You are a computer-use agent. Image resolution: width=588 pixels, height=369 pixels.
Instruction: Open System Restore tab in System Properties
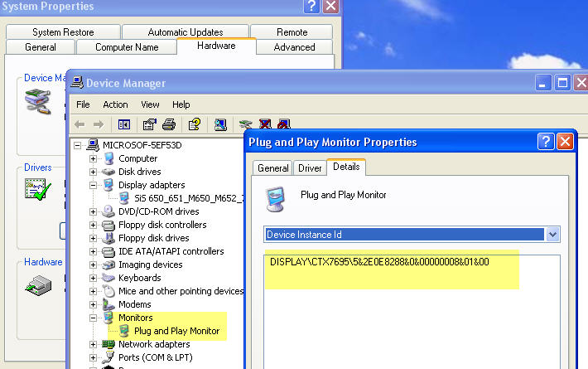pos(63,32)
